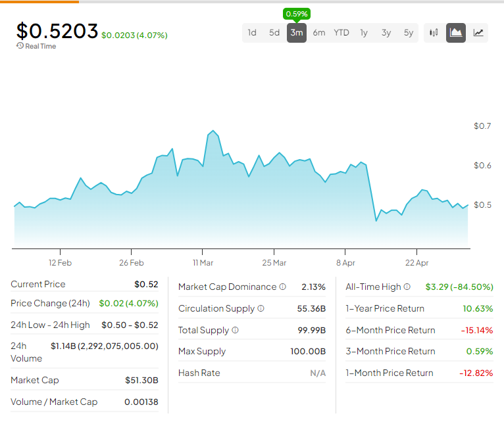Screen dimensions: 504x424
Task: Select the 1y time range
Action: (364, 32)
